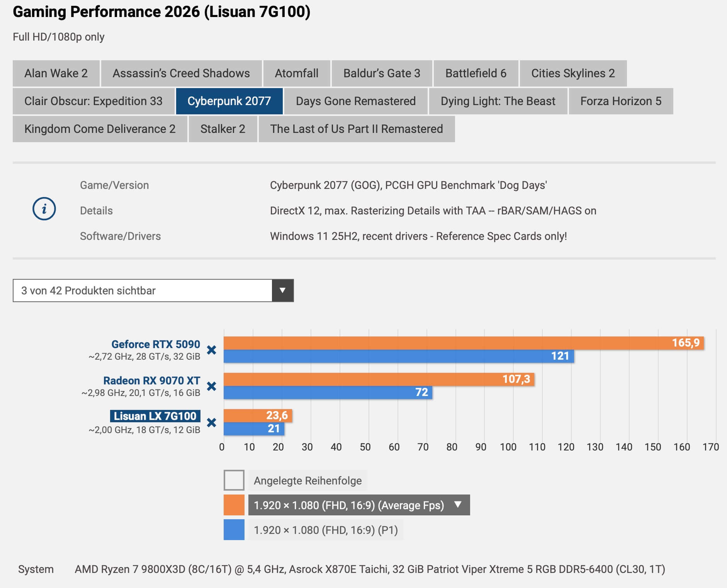This screenshot has height=588, width=727.
Task: Click the PCGH GPU Benchmark 'Dog Days' text
Action: click(x=466, y=185)
